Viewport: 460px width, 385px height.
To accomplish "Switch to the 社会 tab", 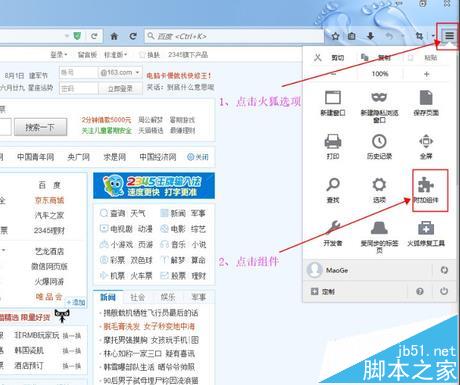I will click(x=138, y=297).
